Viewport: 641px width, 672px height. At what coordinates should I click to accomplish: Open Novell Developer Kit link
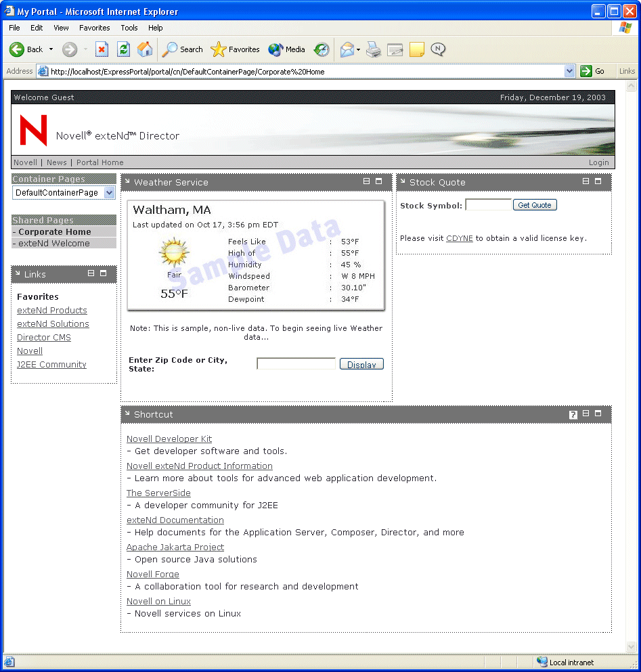[169, 439]
